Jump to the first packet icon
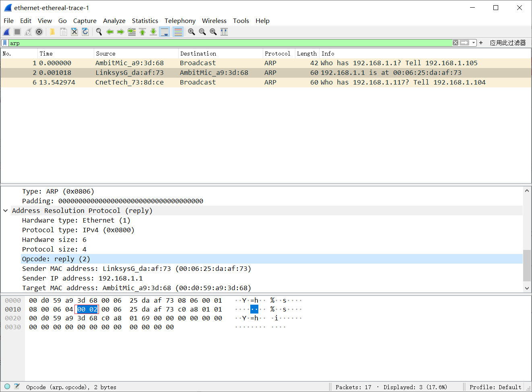The height and width of the screenshot is (392, 532). click(x=142, y=32)
